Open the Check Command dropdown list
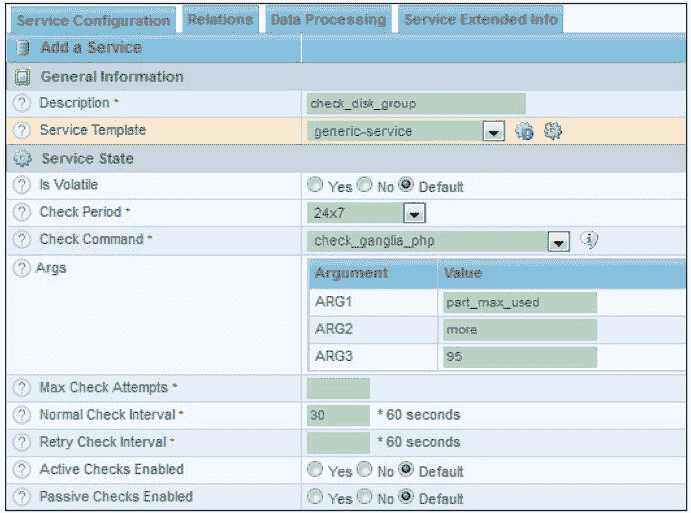This screenshot has width=691, height=513. (558, 241)
